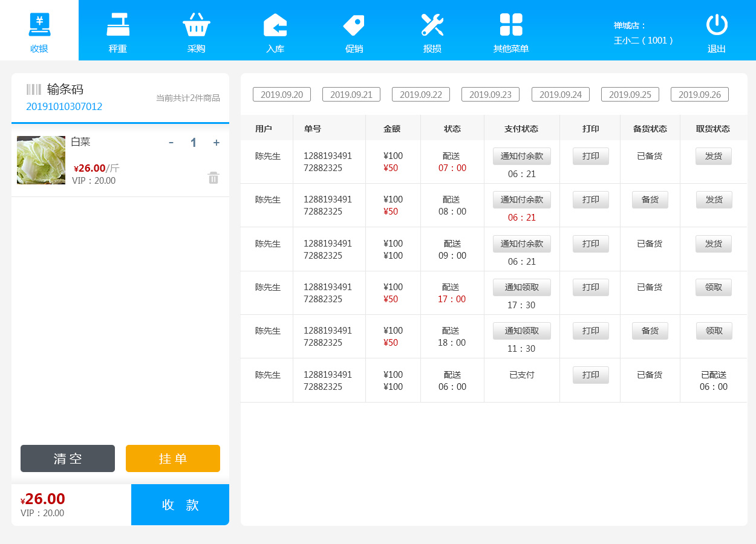The height and width of the screenshot is (544, 756).
Task: Increase 白菜 quantity with plus button
Action: (216, 143)
